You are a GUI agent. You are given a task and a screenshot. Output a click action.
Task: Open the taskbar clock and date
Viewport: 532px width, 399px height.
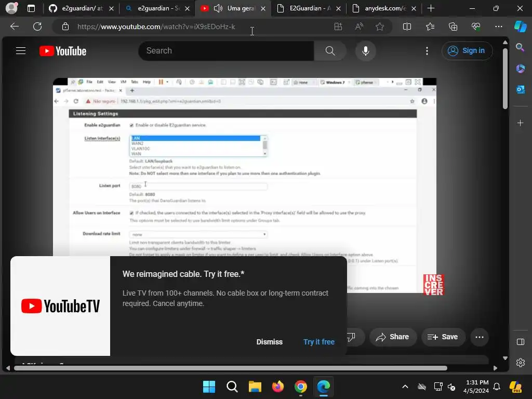[x=477, y=387]
